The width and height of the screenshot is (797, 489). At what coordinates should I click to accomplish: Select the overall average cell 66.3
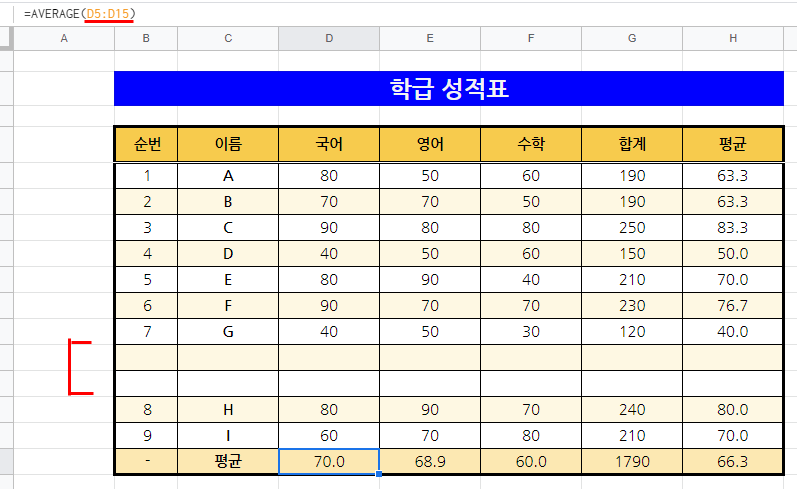pyautogui.click(x=732, y=462)
